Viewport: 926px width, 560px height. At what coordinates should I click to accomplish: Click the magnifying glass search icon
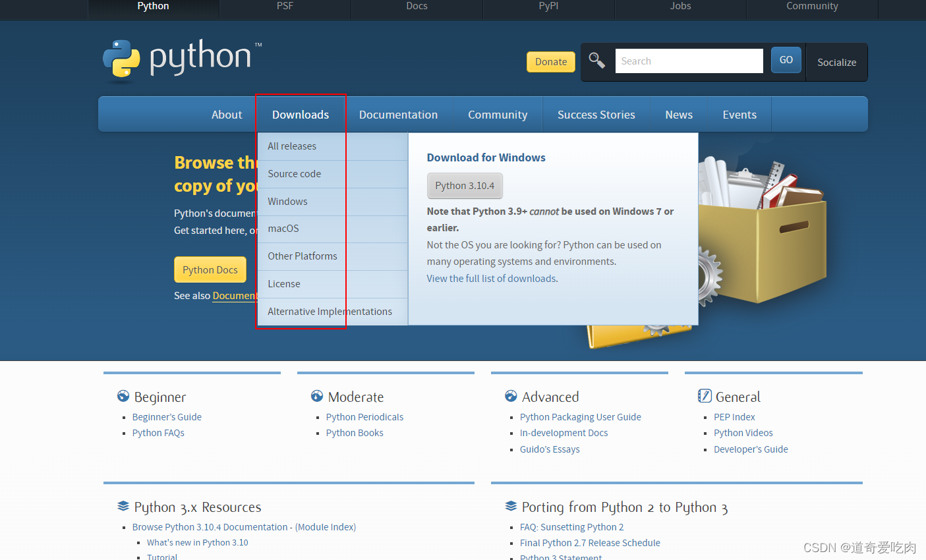596,61
